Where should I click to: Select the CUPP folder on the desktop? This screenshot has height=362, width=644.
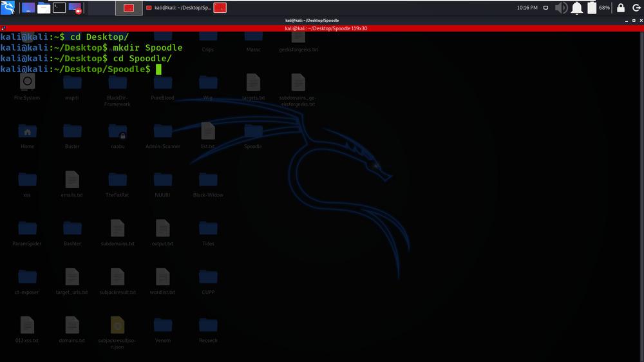[x=208, y=281]
